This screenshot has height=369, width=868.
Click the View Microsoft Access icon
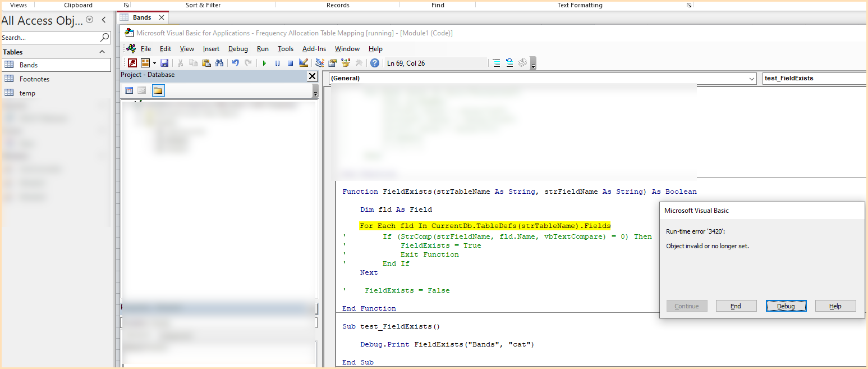pyautogui.click(x=132, y=63)
